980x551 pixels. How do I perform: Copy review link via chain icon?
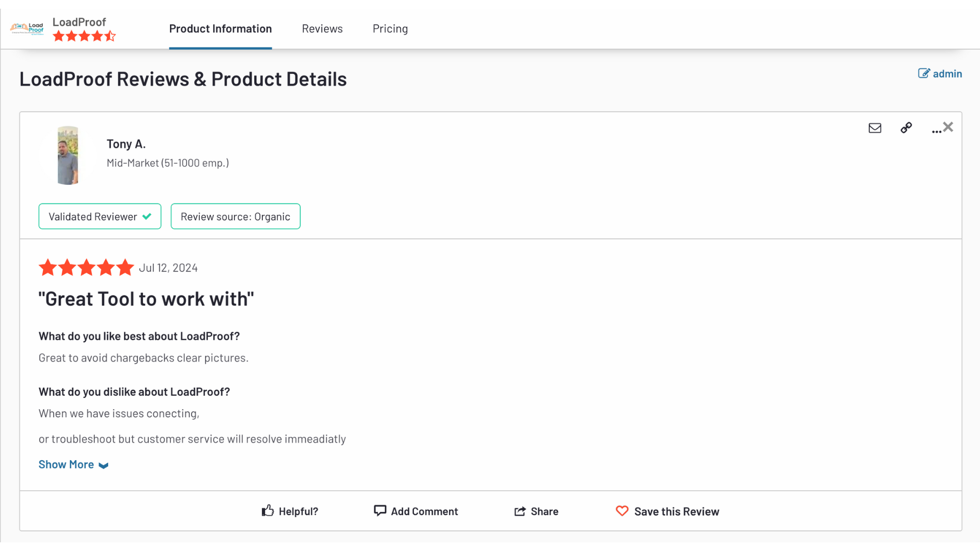tap(906, 128)
